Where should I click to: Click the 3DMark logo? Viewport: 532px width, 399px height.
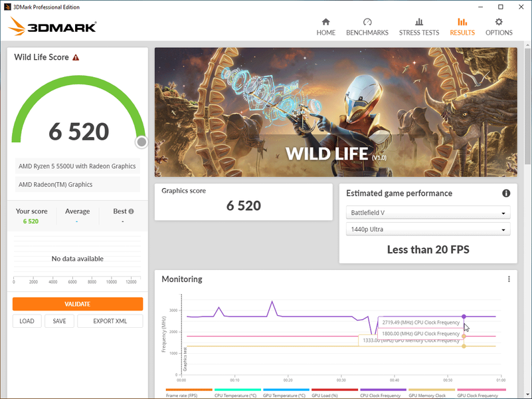point(52,27)
